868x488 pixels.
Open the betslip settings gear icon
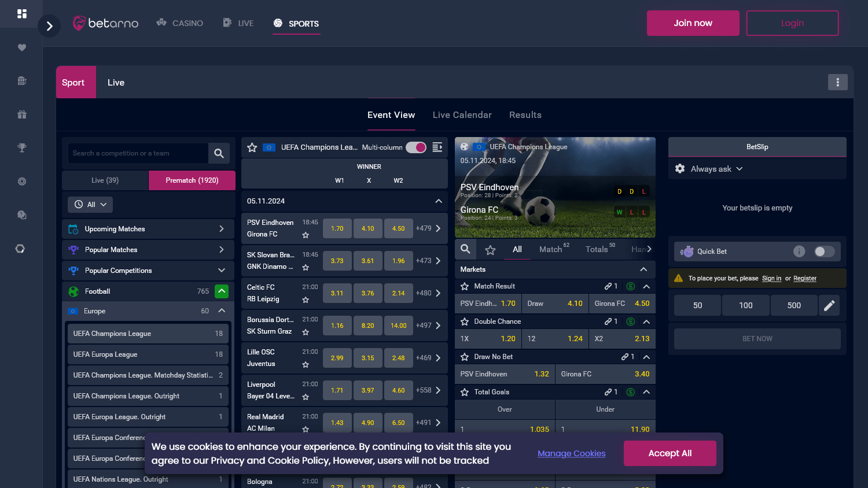(x=680, y=169)
